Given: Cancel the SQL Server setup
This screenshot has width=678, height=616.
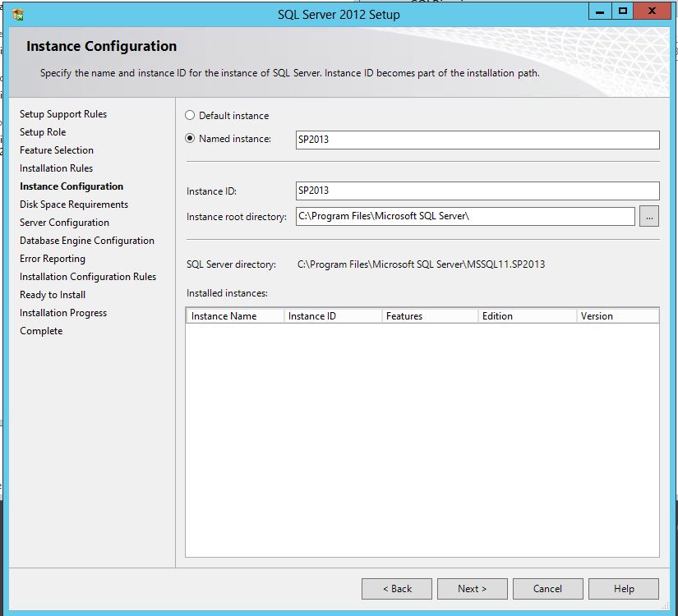Looking at the screenshot, I should 548,589.
